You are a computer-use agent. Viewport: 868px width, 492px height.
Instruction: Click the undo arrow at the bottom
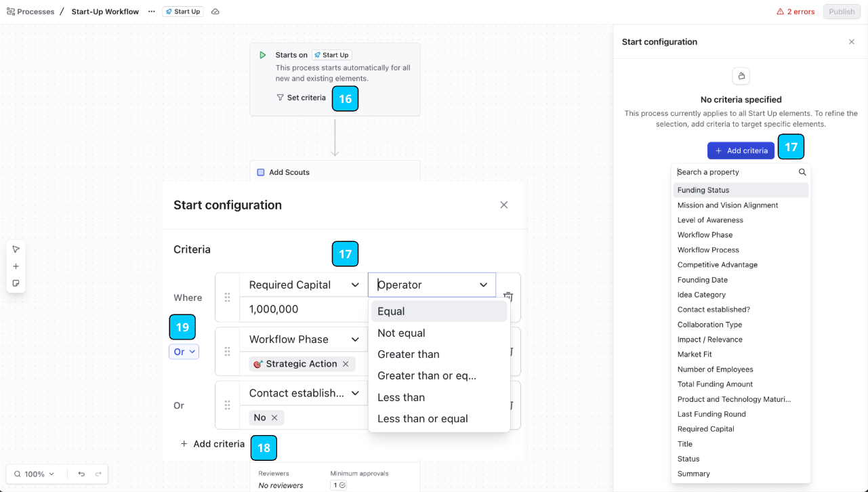coord(81,474)
